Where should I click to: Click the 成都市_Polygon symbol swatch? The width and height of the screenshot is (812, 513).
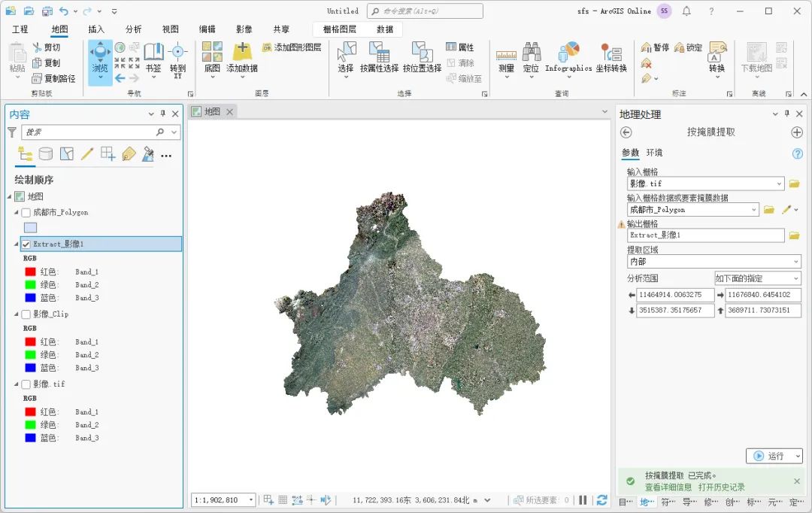click(x=31, y=227)
